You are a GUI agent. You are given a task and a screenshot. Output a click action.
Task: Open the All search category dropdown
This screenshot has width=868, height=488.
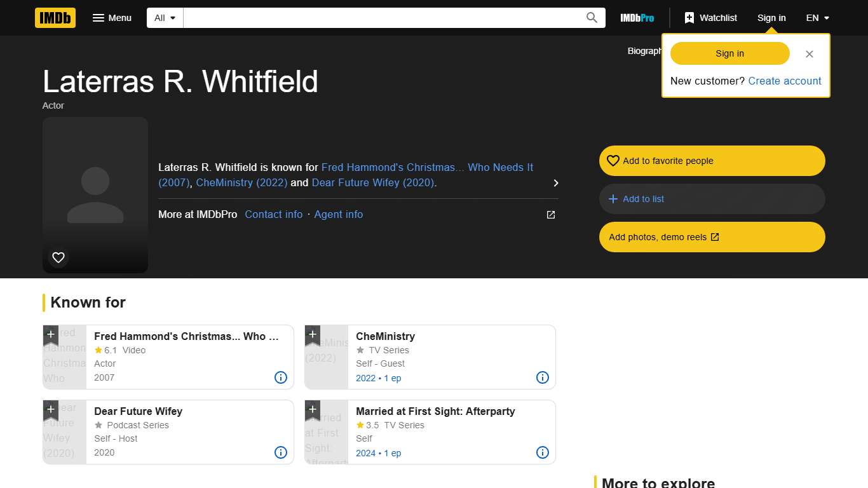[x=165, y=18]
